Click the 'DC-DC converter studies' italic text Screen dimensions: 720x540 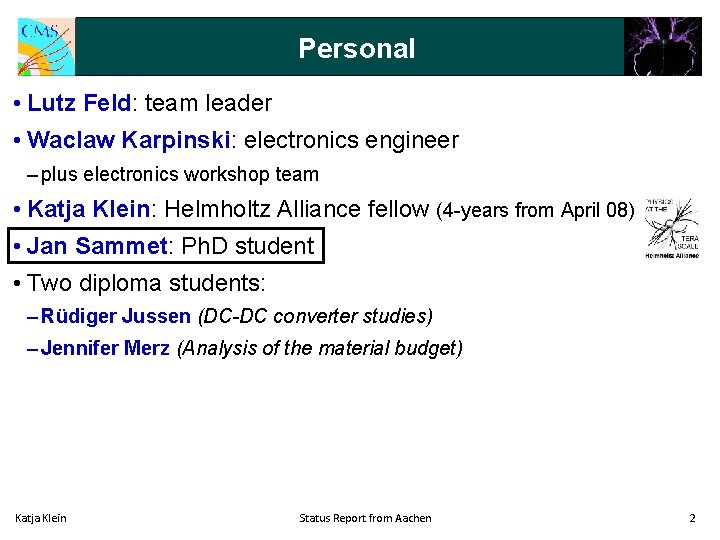click(x=316, y=317)
